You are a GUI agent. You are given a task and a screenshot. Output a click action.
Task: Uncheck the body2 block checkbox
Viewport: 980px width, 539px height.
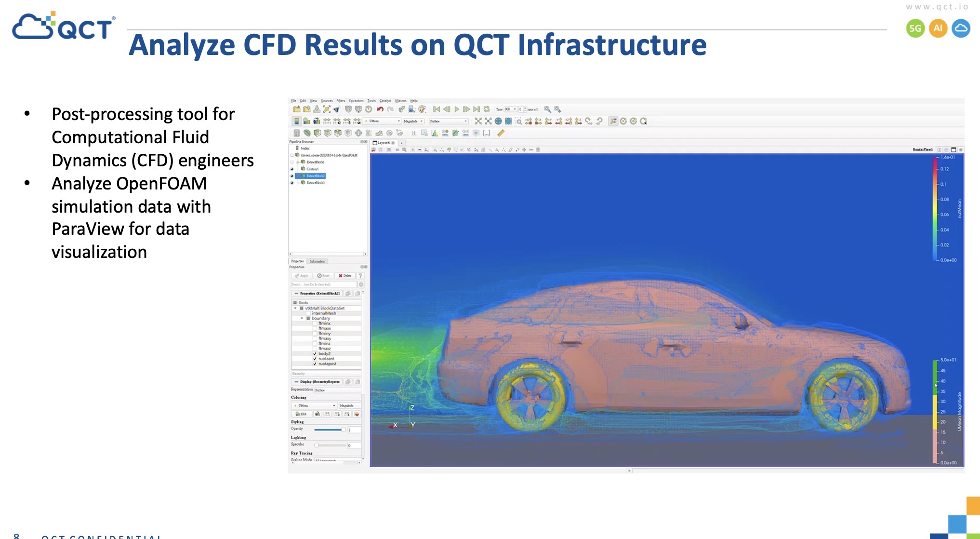(315, 354)
